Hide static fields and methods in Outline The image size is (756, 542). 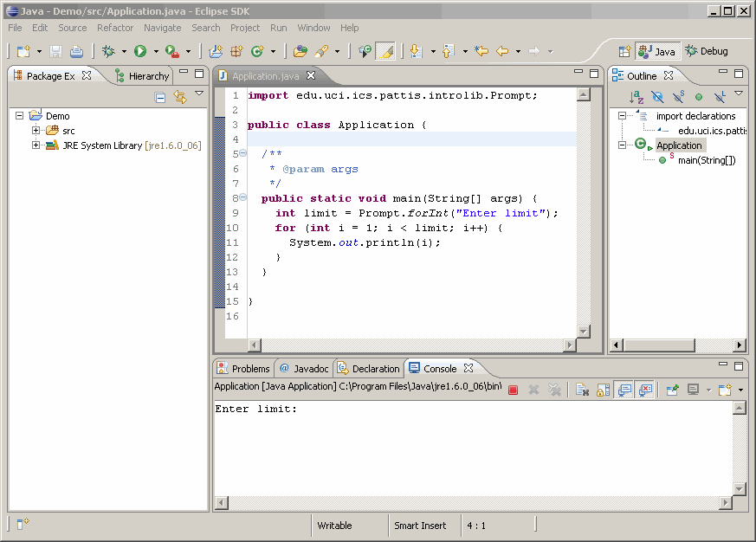tap(677, 96)
